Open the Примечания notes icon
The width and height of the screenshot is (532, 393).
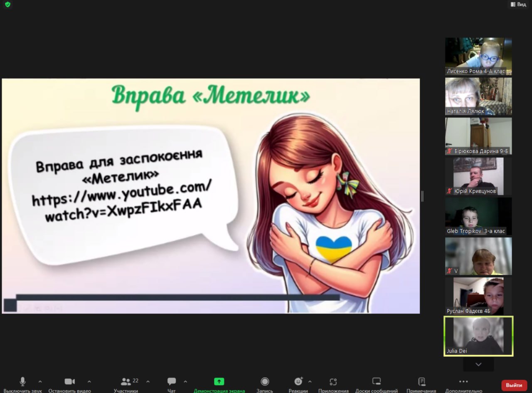(421, 381)
